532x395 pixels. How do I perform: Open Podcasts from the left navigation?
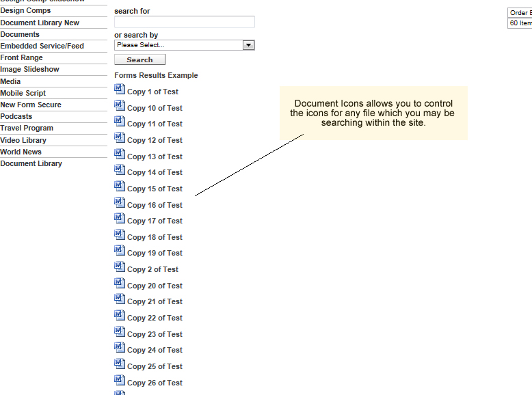click(x=16, y=116)
